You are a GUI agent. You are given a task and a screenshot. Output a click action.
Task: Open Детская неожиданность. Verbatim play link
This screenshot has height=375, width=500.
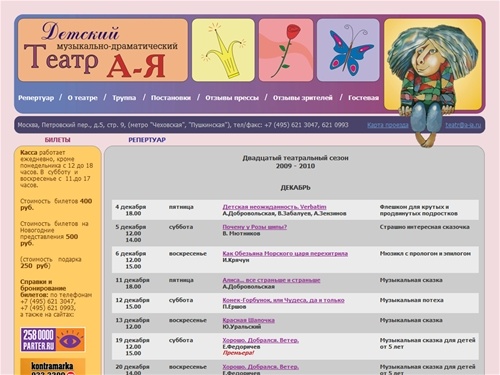click(x=274, y=207)
